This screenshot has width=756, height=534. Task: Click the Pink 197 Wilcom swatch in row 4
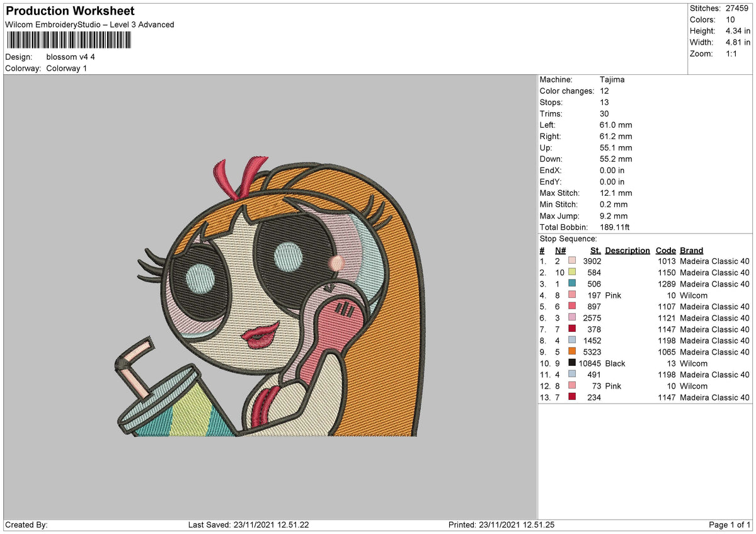[572, 295]
